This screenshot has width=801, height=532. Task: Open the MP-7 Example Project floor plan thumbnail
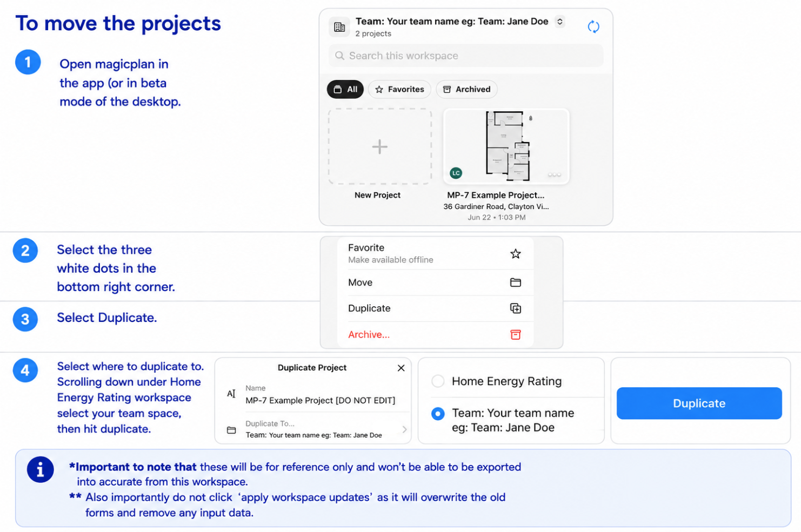506,146
